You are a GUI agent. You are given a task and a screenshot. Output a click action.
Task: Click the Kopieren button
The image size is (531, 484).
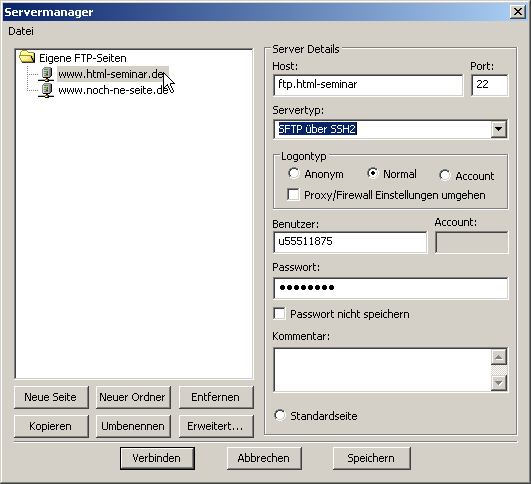(x=51, y=426)
